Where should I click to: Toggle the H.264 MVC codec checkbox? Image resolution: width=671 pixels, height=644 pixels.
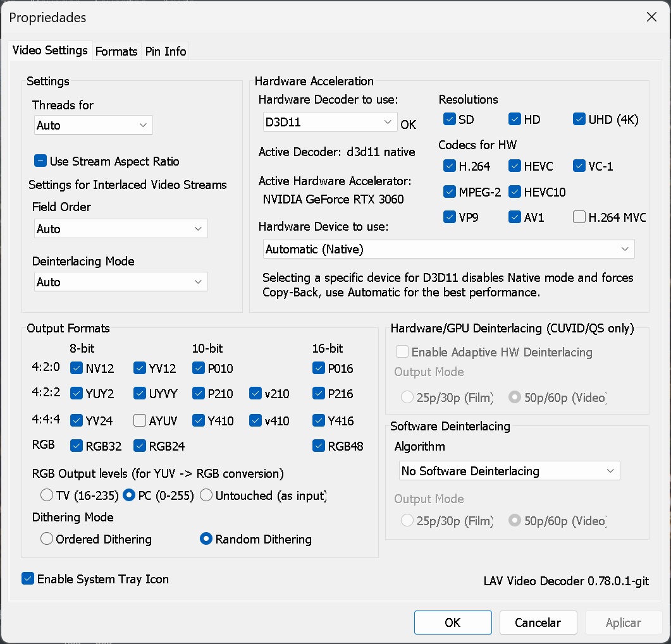(x=579, y=217)
